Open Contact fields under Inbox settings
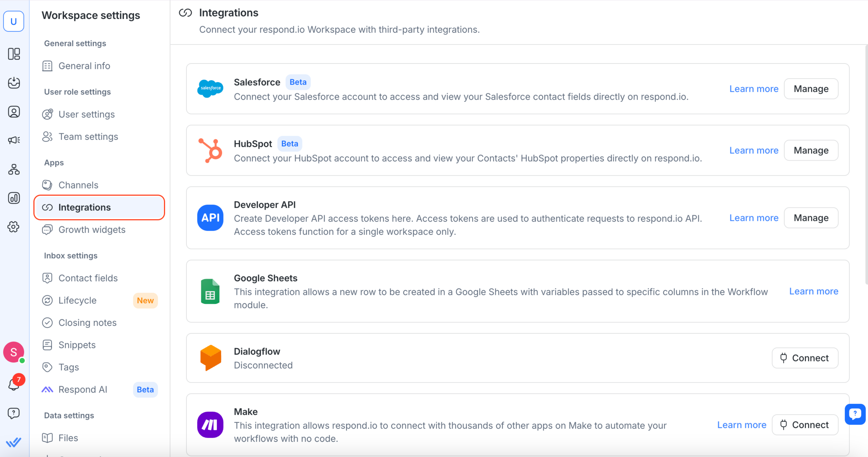Viewport: 868px width, 457px height. (x=88, y=278)
